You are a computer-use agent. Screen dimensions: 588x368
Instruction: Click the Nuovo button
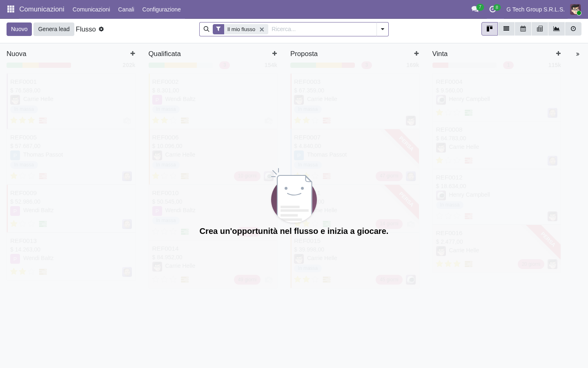(19, 29)
